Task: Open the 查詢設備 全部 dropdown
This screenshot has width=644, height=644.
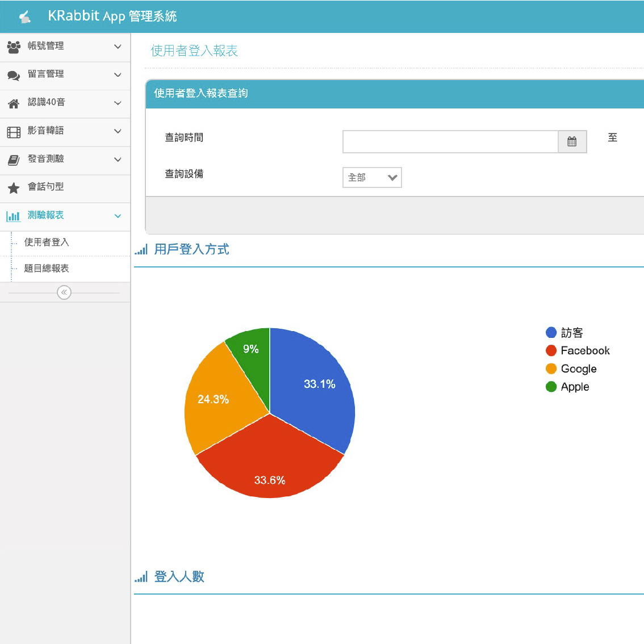Action: [372, 177]
